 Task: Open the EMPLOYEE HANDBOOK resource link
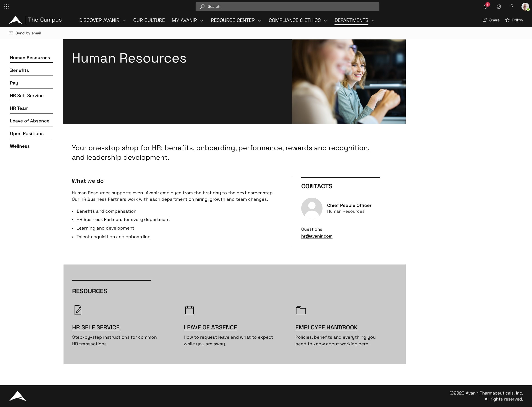click(x=326, y=327)
